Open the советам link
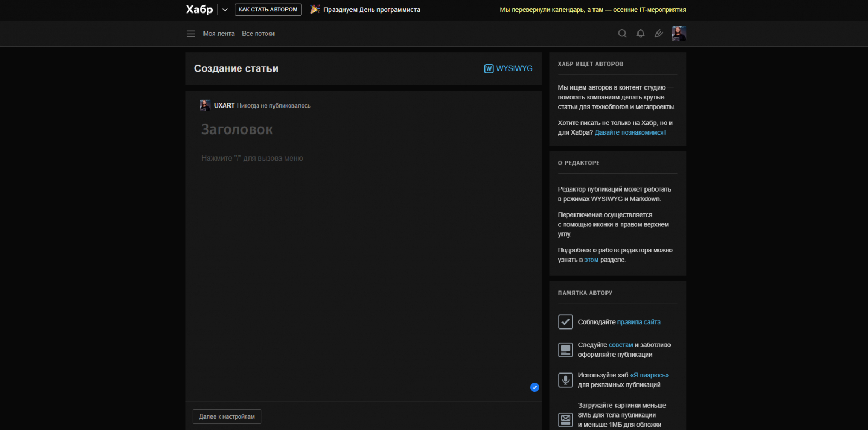868x430 pixels. coord(621,345)
